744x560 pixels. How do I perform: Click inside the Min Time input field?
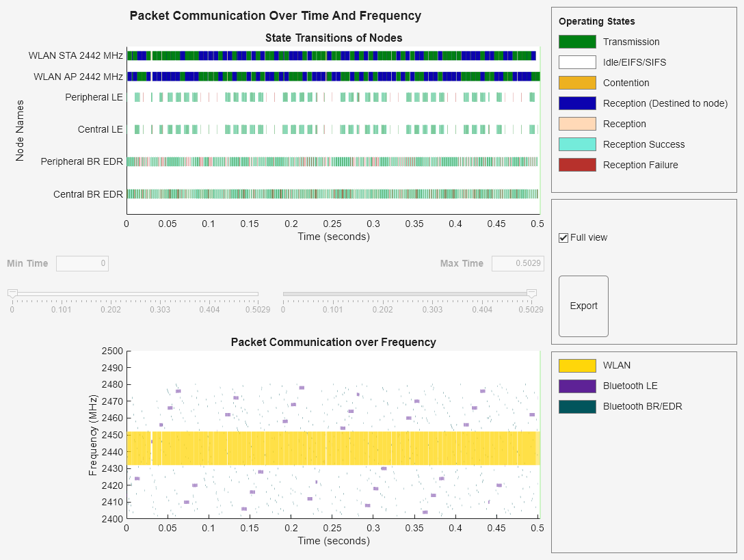(82, 263)
